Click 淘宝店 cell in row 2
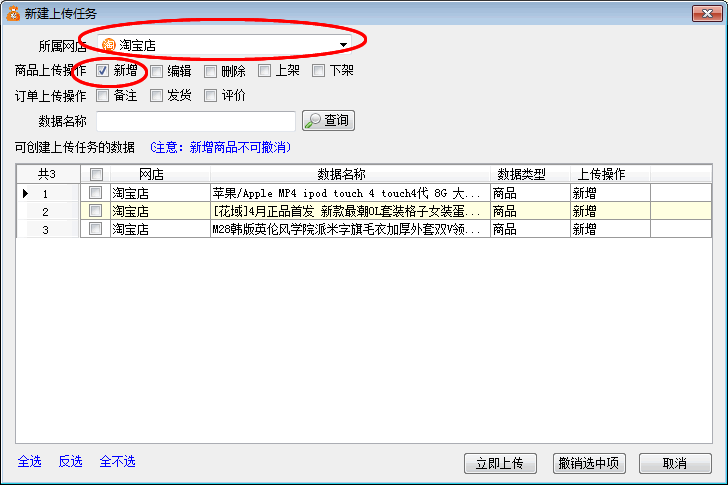 (160, 211)
